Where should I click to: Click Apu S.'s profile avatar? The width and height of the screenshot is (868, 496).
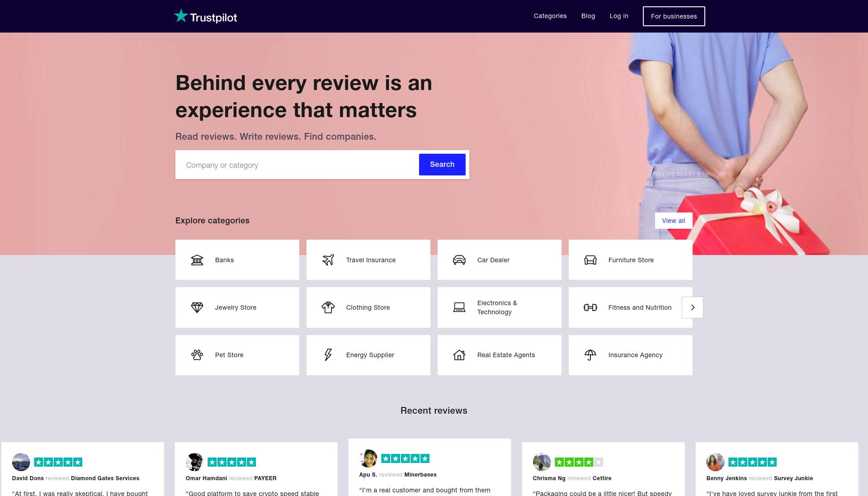[x=368, y=458]
